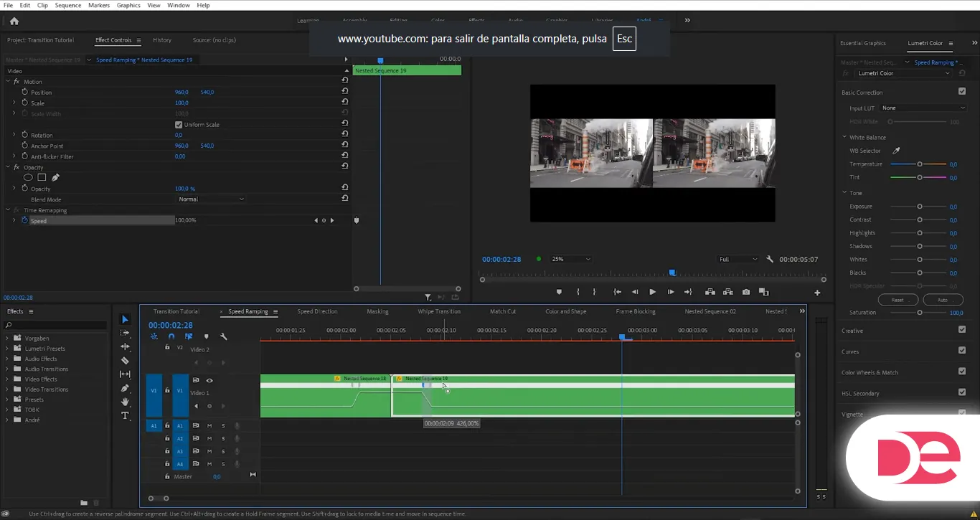Screen dimensions: 980x520
Task: Click the Export Frame camera icon
Action: click(746, 292)
